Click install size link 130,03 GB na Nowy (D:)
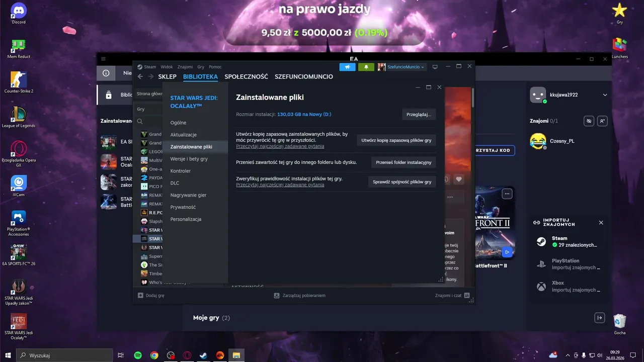Screen dimensions: 644x362 304,114
